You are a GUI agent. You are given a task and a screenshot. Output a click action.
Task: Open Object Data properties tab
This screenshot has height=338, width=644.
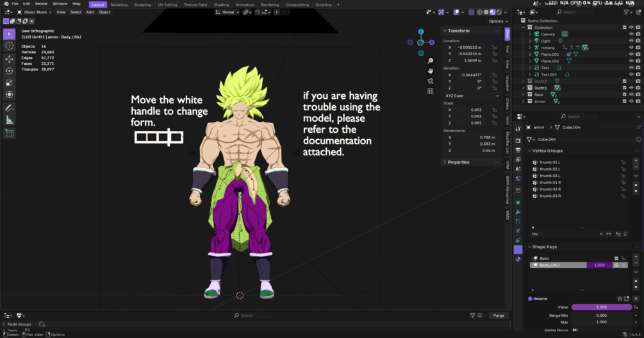[x=518, y=249]
